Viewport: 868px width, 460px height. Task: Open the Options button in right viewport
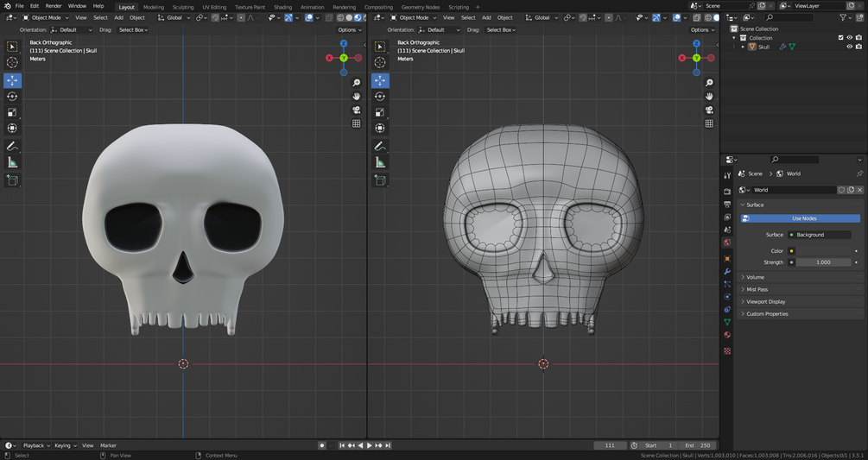pos(701,29)
